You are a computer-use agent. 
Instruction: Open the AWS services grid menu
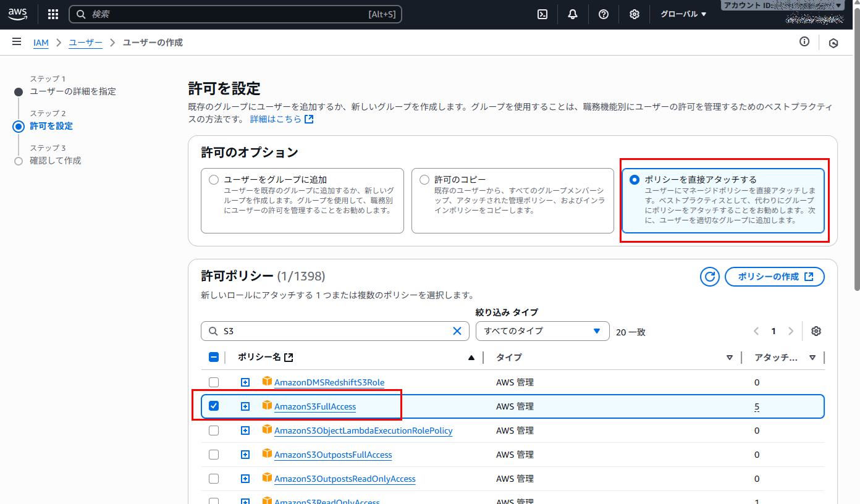pyautogui.click(x=53, y=14)
